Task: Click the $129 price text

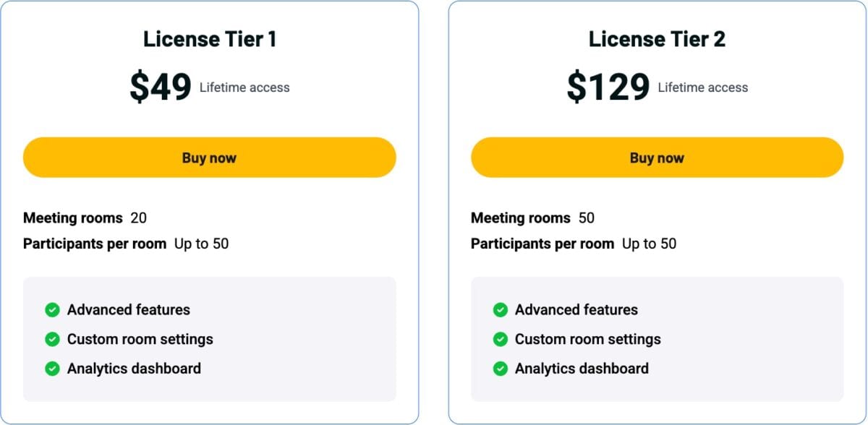Action: tap(608, 87)
